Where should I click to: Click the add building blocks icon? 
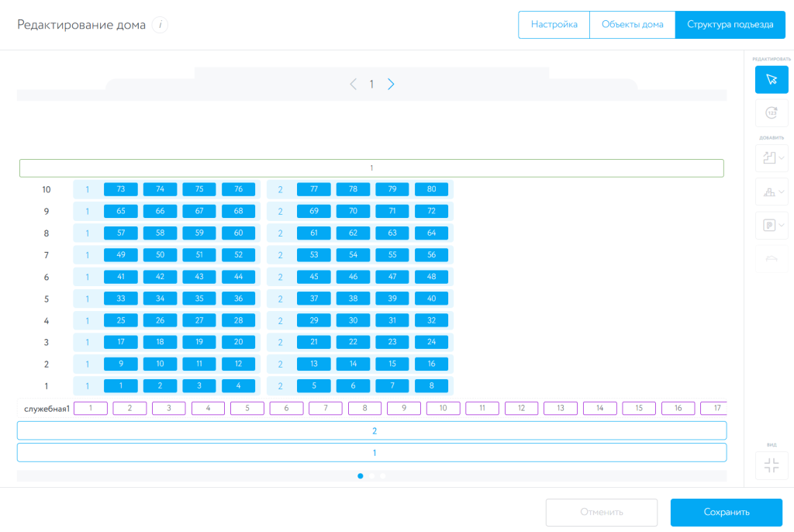click(x=769, y=192)
